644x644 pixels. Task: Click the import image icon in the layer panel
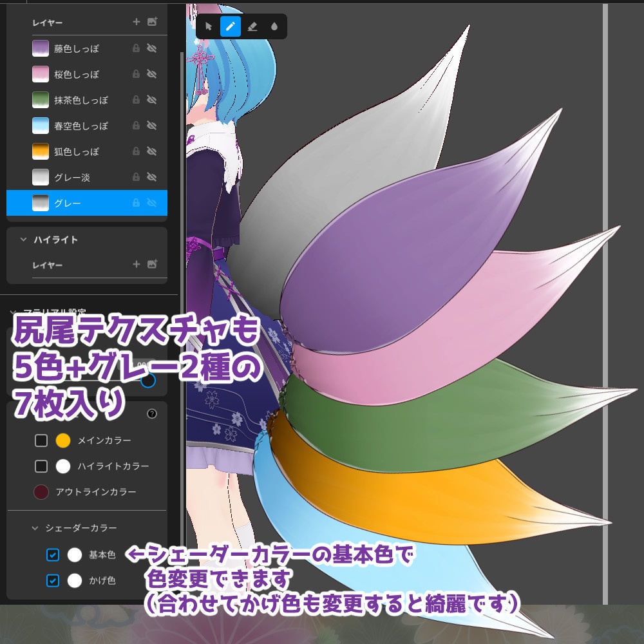click(153, 22)
